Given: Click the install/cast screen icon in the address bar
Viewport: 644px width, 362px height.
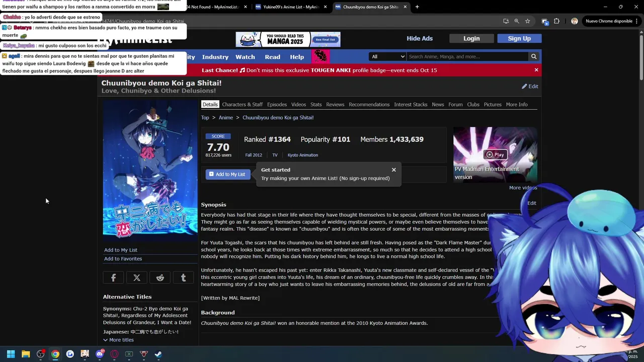Looking at the screenshot, I should (x=506, y=21).
